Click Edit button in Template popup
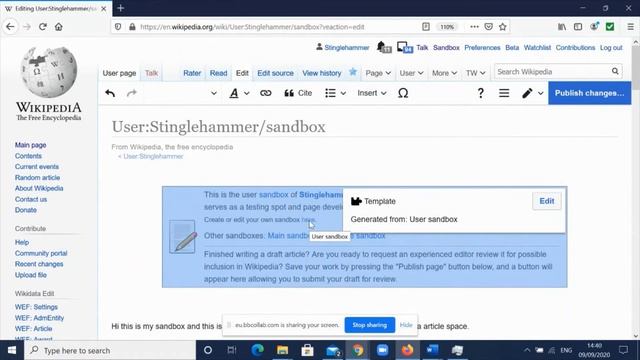The width and height of the screenshot is (640, 360). click(547, 201)
